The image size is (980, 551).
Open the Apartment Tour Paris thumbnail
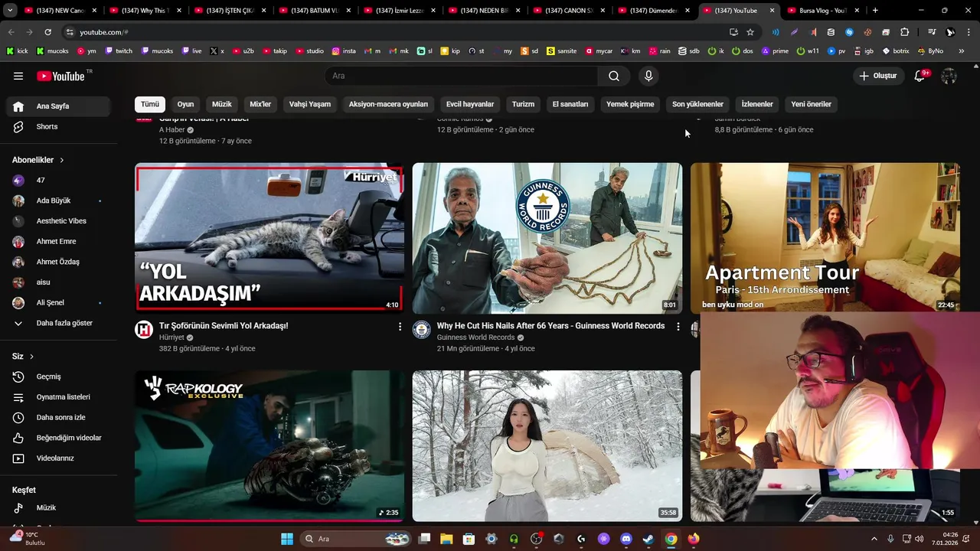coord(825,237)
